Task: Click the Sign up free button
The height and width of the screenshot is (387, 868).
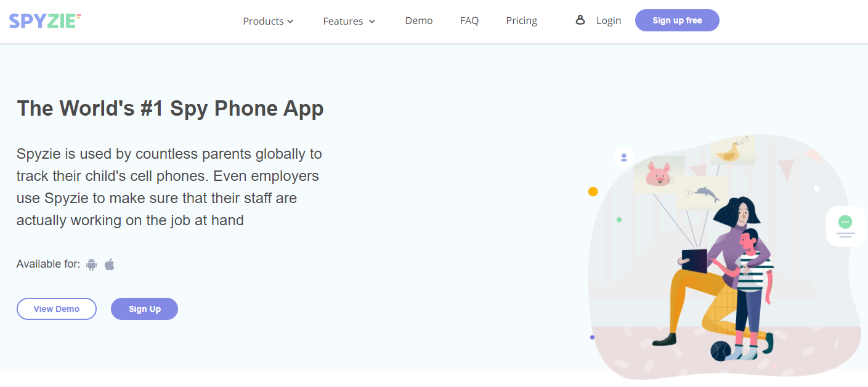Action: pyautogui.click(x=677, y=20)
